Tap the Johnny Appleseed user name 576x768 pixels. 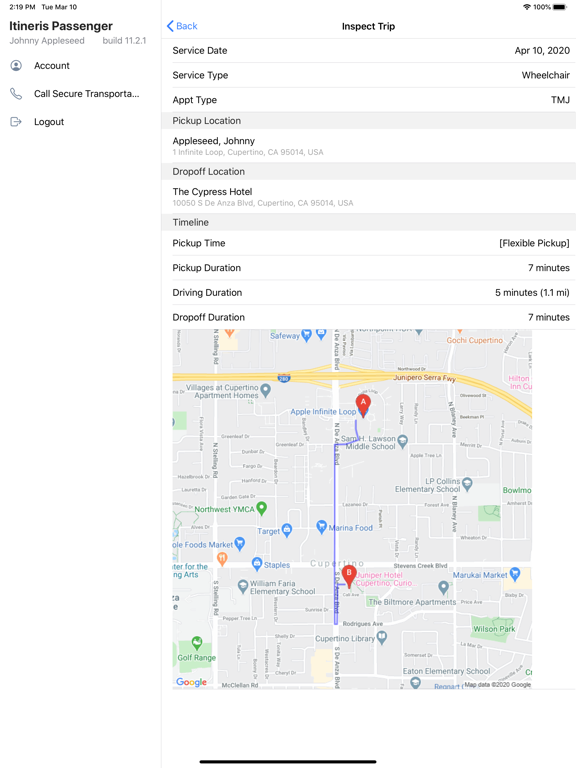[x=47, y=41]
